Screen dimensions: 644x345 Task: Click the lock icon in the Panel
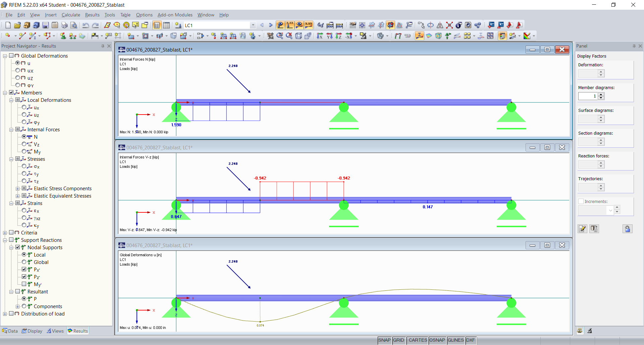pos(627,228)
